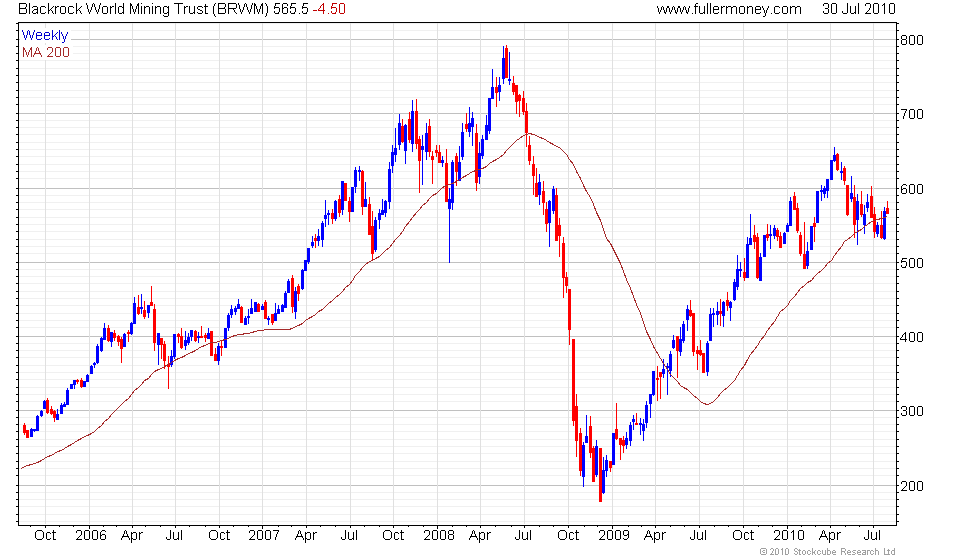Click the 400 price axis label
The width and height of the screenshot is (980, 560).
(x=912, y=337)
